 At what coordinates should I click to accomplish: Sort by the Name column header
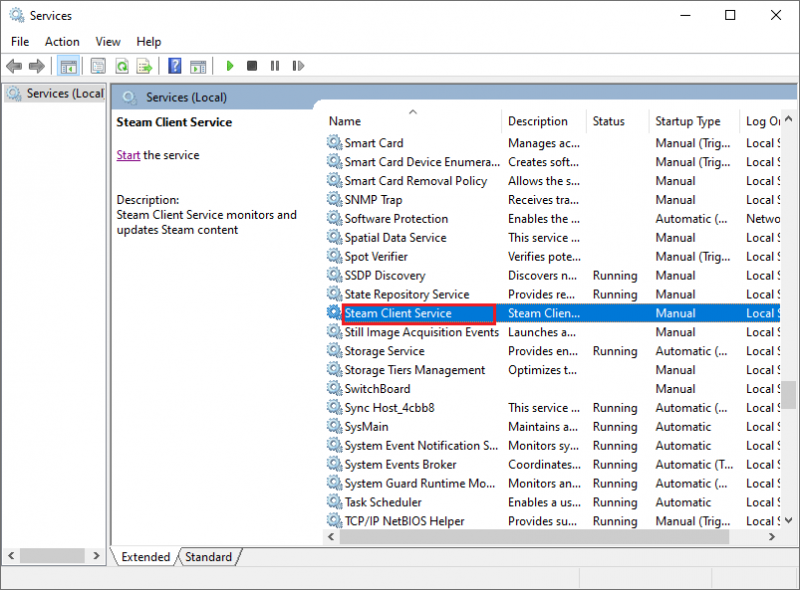tap(412, 121)
